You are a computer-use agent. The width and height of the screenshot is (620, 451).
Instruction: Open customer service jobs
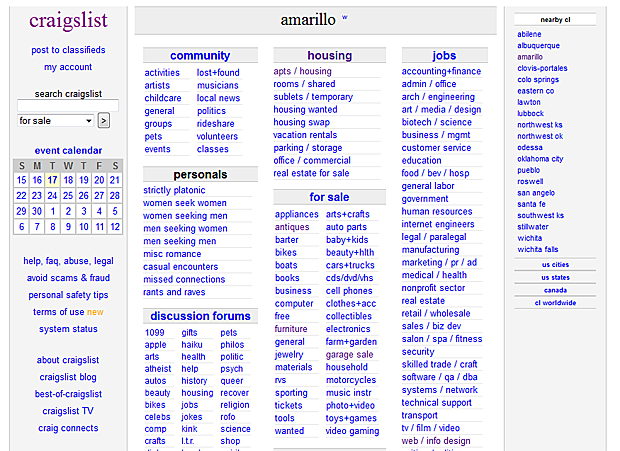pos(436,148)
